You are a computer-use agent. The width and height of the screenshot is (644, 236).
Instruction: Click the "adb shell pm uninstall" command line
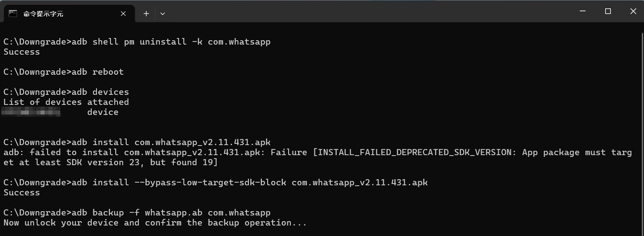137,42
